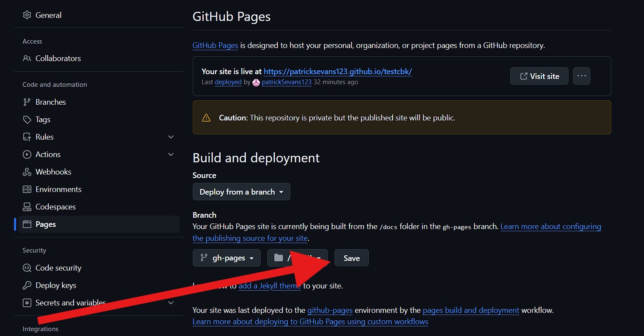Click the Webhooks icon
Viewport: 644px width, 336px height.
pos(27,171)
